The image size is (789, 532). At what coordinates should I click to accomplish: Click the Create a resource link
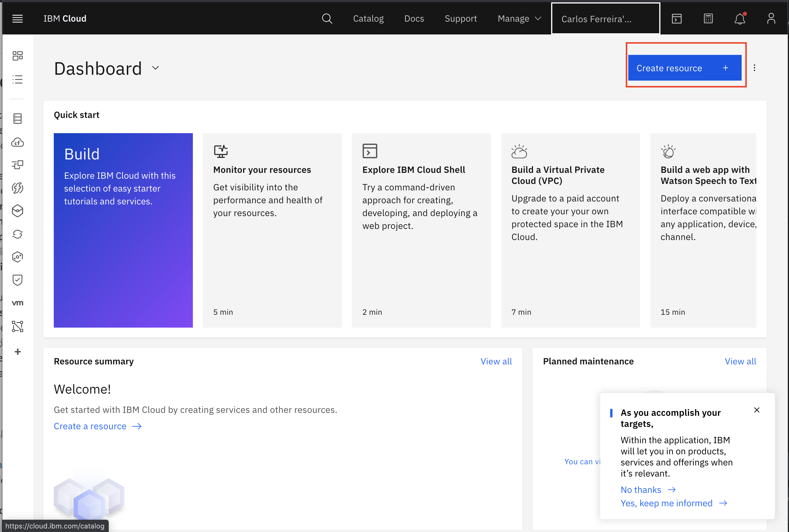click(98, 426)
